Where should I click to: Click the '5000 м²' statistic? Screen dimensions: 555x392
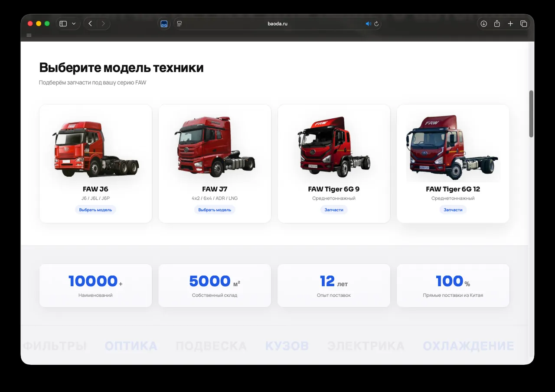point(215,281)
